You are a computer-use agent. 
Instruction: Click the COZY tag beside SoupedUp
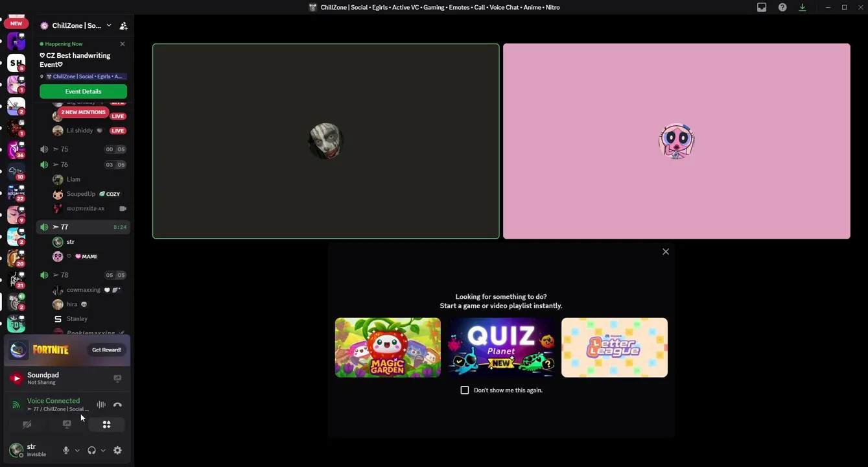[110, 194]
